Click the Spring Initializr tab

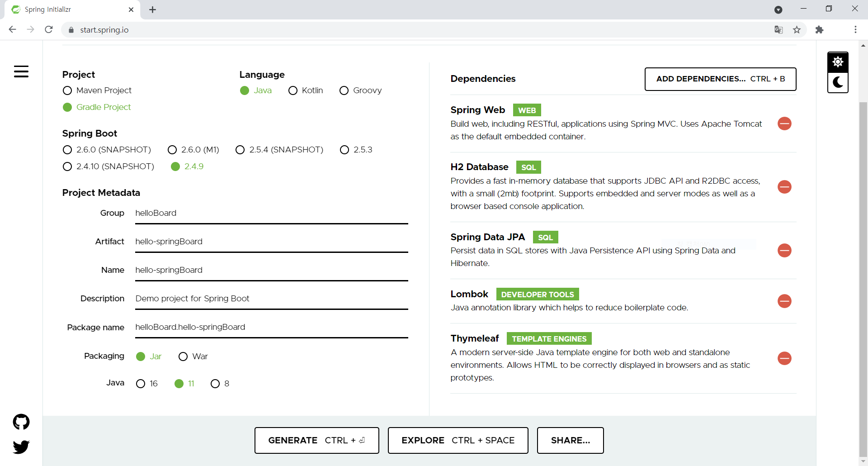[72, 10]
